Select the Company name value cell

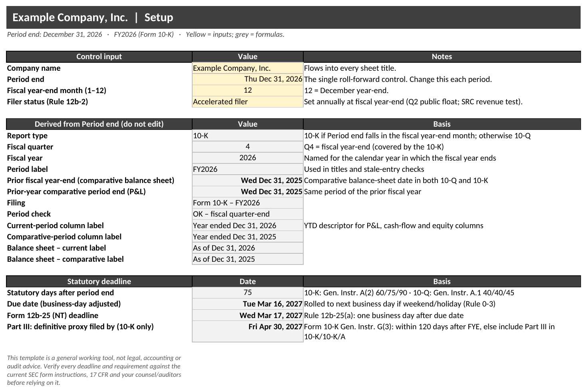click(247, 68)
